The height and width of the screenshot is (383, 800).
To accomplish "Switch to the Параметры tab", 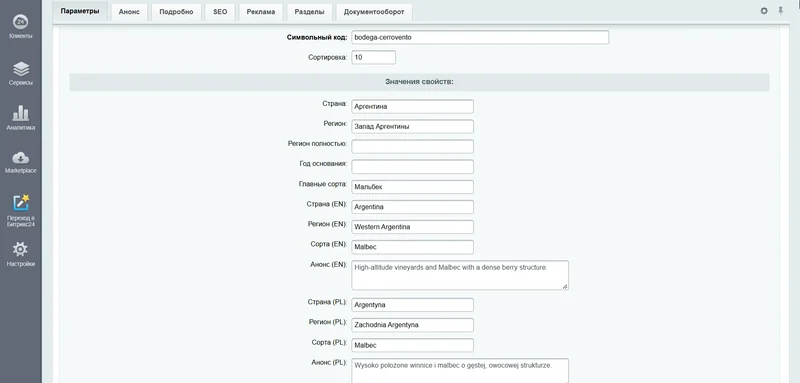I will click(80, 11).
